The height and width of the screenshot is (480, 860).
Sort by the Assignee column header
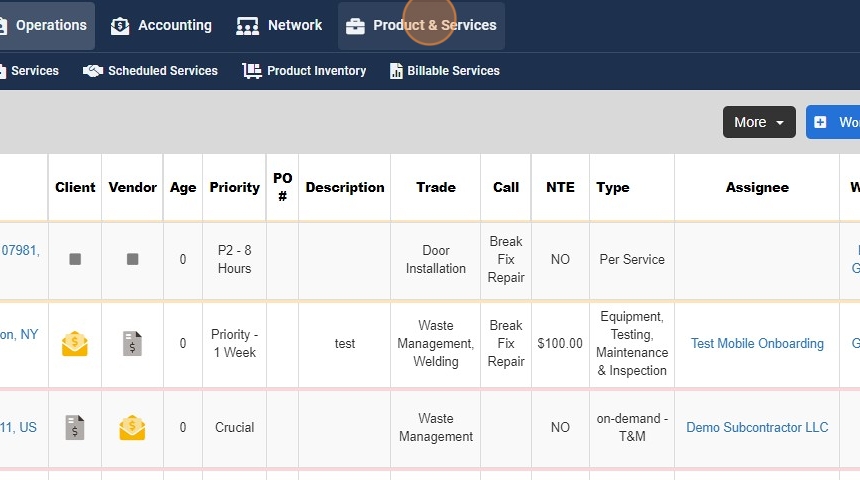click(757, 187)
